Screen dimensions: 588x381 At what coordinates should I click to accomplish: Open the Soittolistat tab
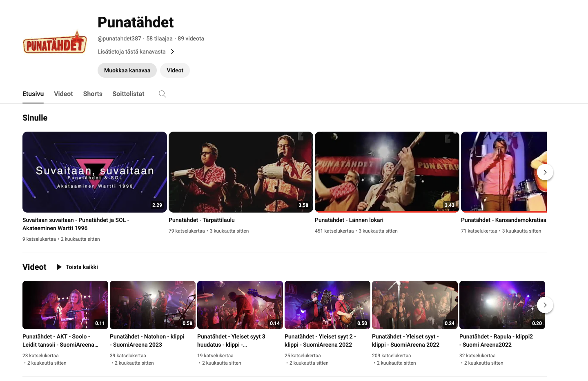[x=128, y=94]
